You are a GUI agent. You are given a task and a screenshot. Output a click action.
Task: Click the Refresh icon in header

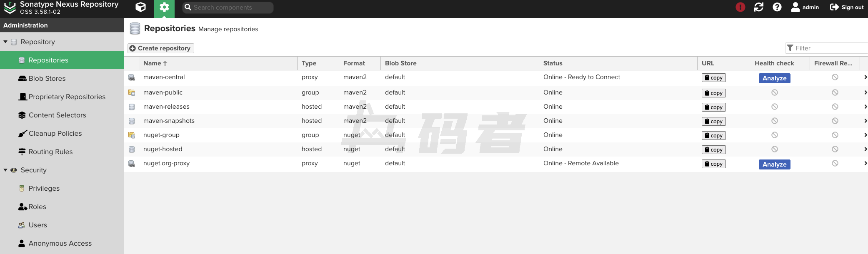(758, 7)
